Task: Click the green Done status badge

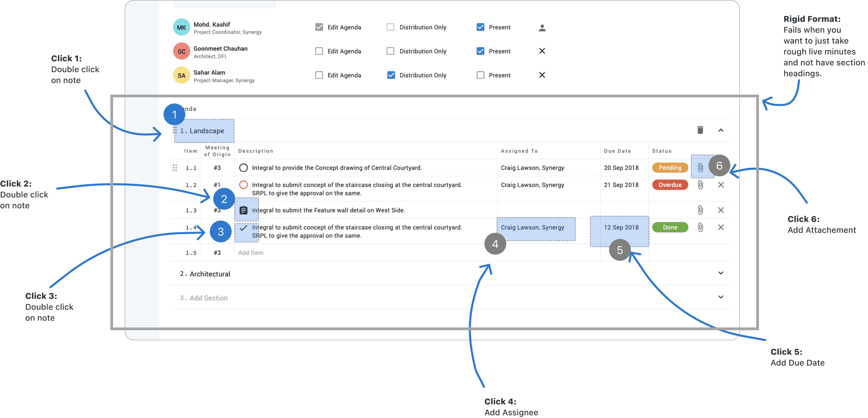Action: (x=670, y=227)
